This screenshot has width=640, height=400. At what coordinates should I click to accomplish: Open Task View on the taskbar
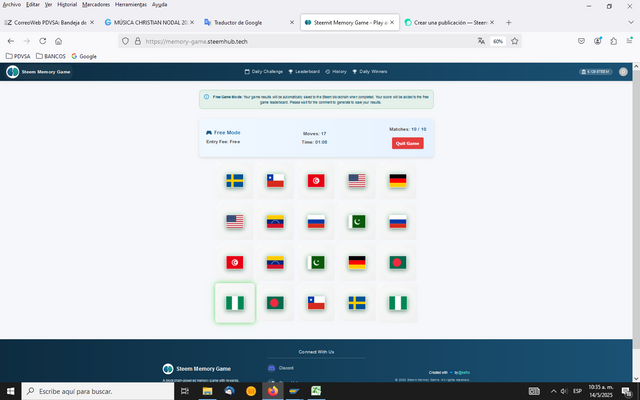[x=184, y=391]
